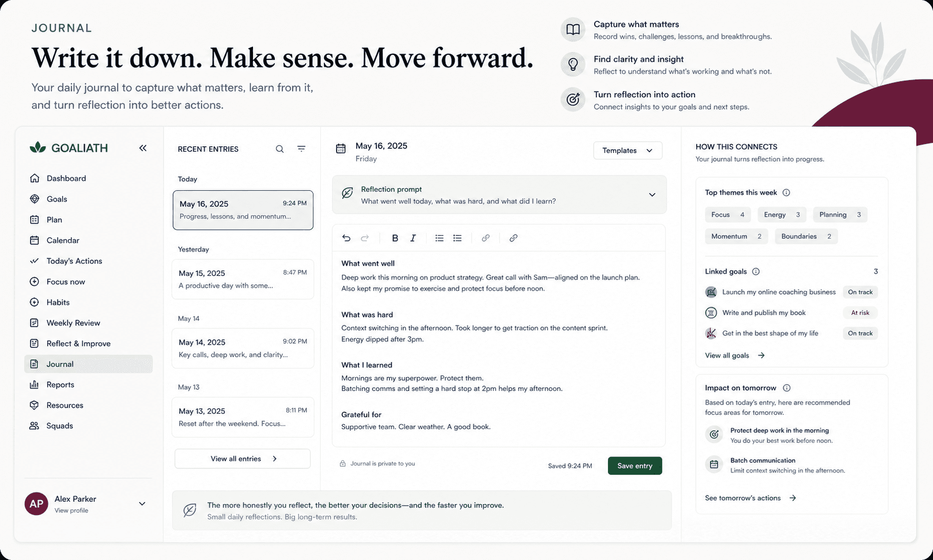
Task: Click At risk status badge
Action: 860,313
